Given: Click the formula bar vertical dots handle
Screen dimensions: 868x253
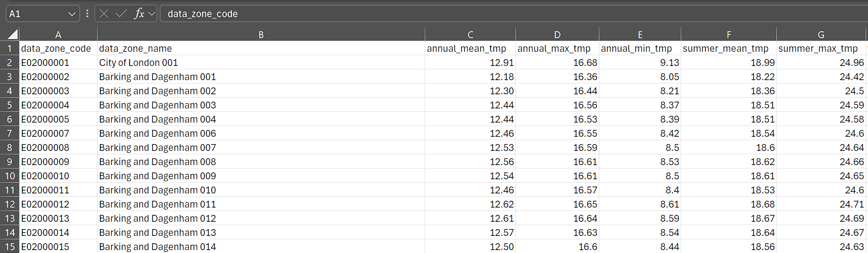Looking at the screenshot, I should pyautogui.click(x=87, y=14).
